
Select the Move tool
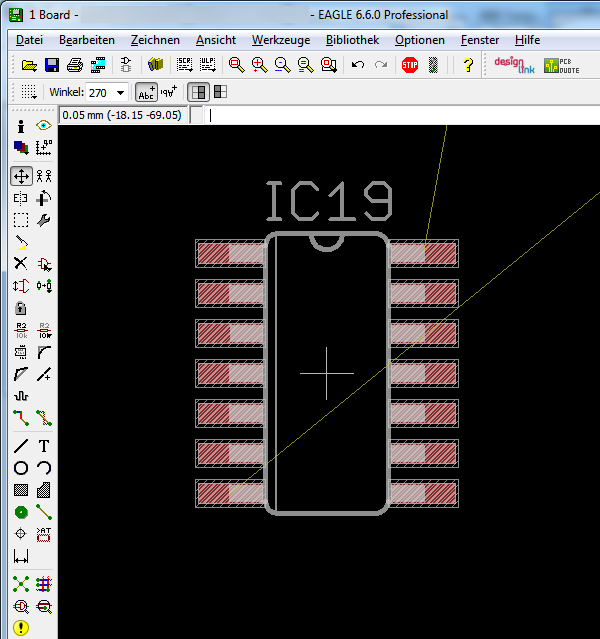21,176
